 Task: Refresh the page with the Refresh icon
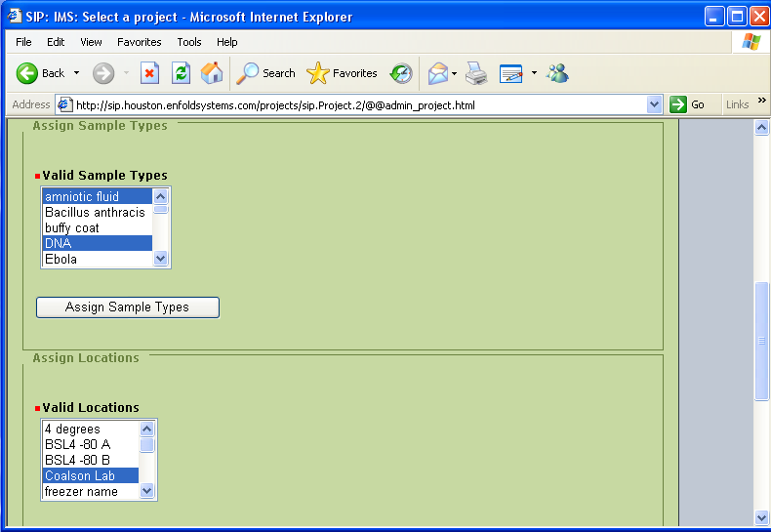(181, 73)
